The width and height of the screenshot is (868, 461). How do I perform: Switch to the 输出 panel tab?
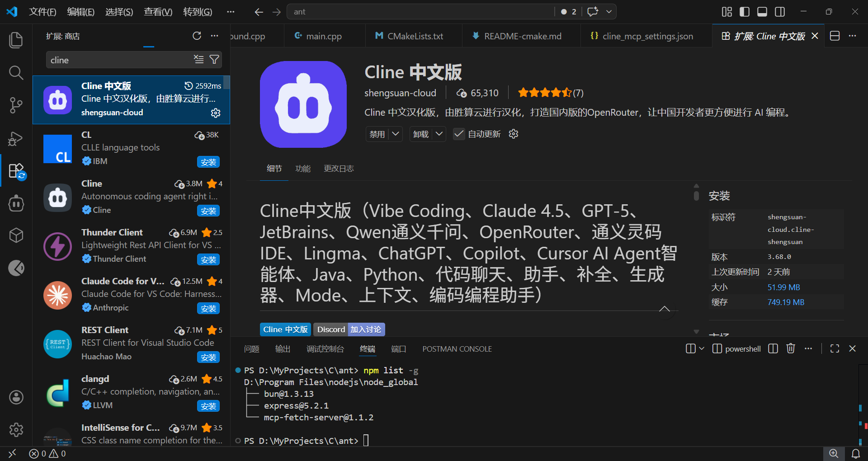283,349
